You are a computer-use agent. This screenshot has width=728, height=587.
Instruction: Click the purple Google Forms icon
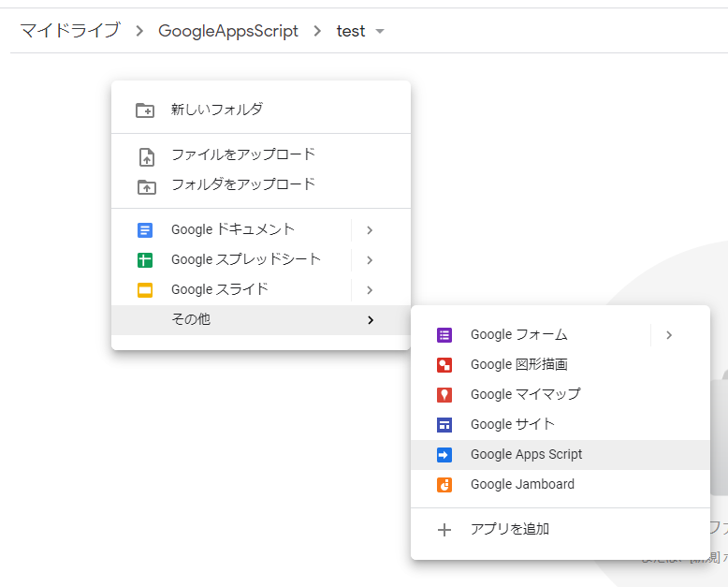(444, 335)
